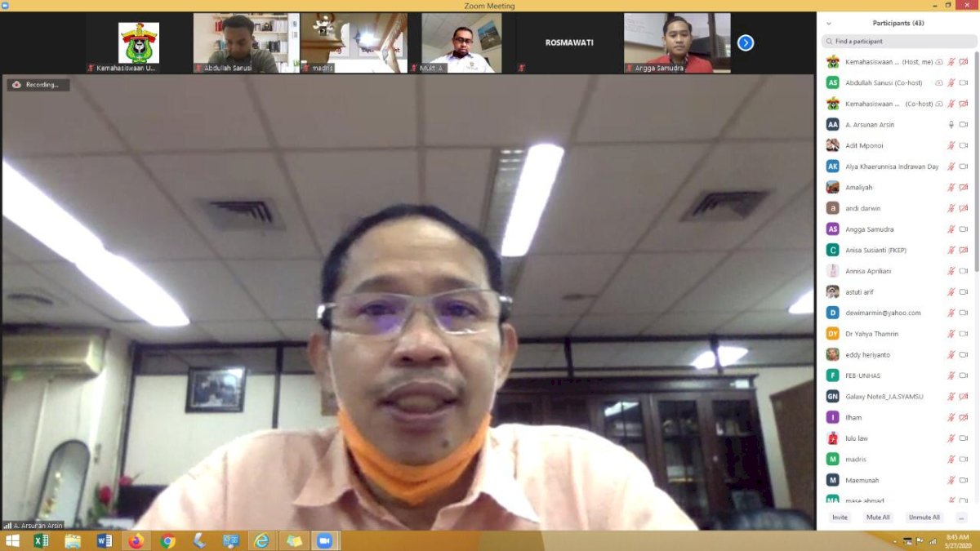Click the Mute All button

pos(878,518)
